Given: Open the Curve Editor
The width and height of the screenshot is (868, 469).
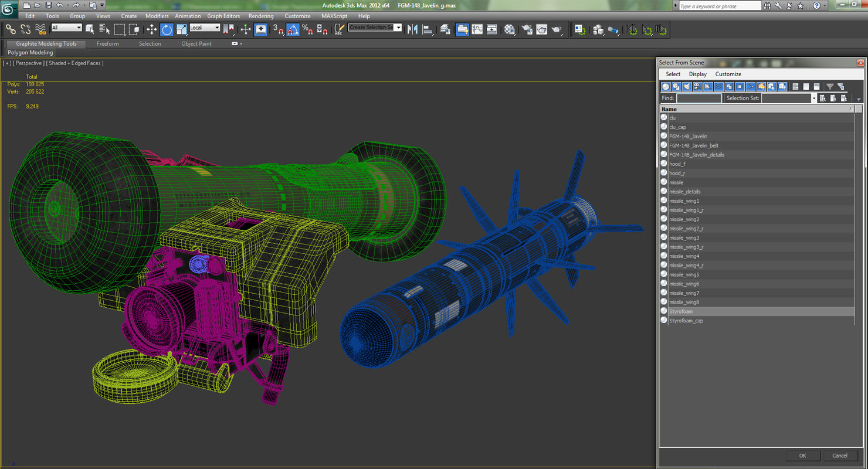Looking at the screenshot, I should (477, 29).
